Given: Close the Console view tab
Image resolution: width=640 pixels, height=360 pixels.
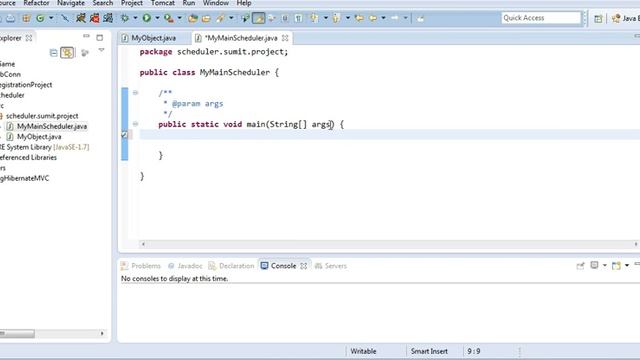Looking at the screenshot, I should coord(304,266).
